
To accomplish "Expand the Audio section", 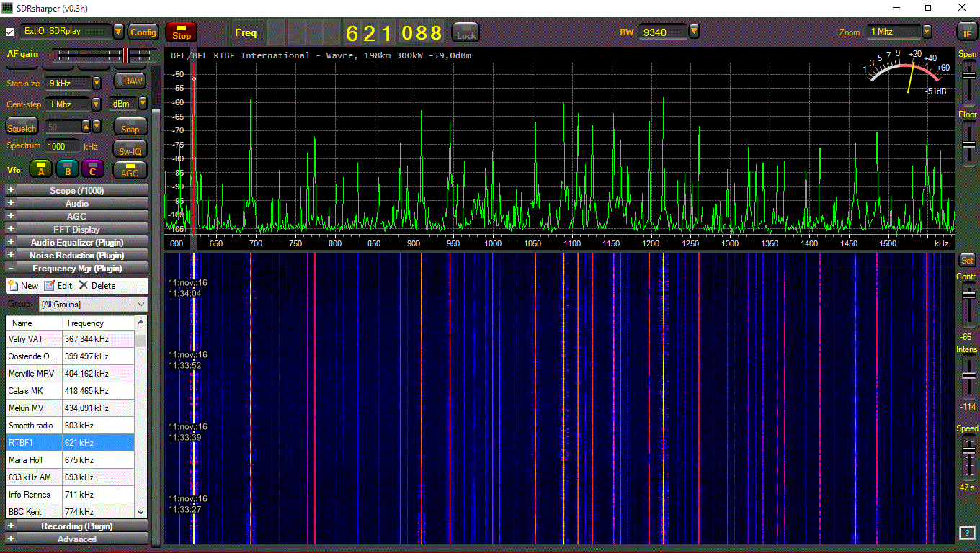I will click(76, 203).
